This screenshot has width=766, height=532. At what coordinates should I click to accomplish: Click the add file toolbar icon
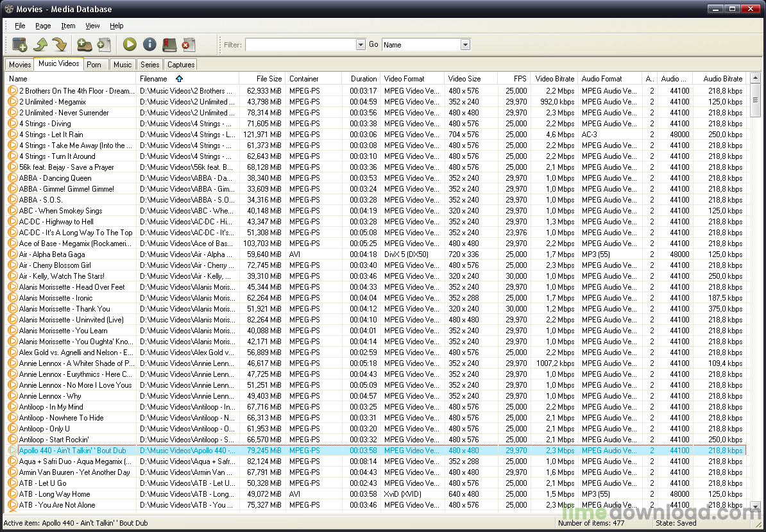[104, 44]
